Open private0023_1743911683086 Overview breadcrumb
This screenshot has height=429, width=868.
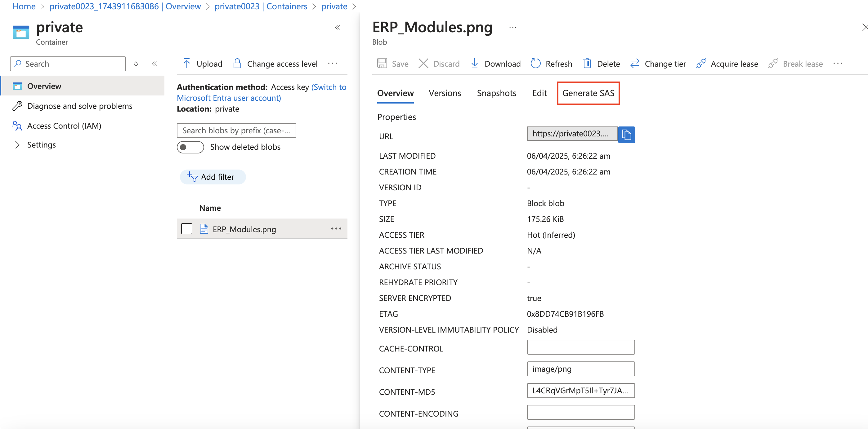(x=125, y=6)
